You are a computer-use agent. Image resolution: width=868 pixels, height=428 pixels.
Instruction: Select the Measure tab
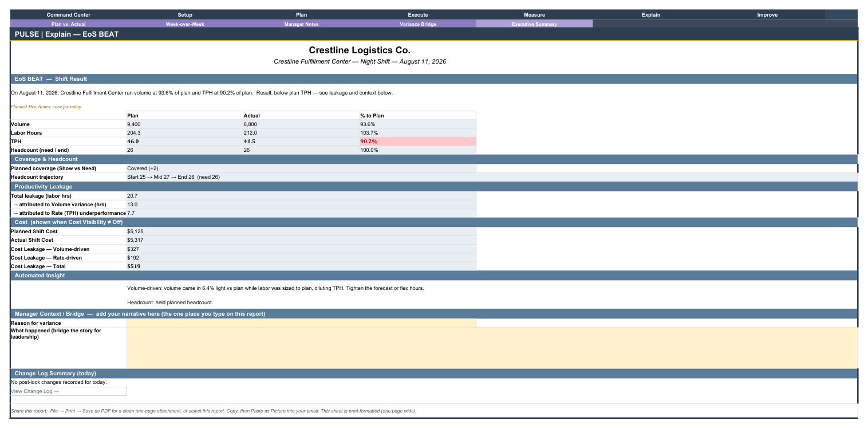coord(534,15)
